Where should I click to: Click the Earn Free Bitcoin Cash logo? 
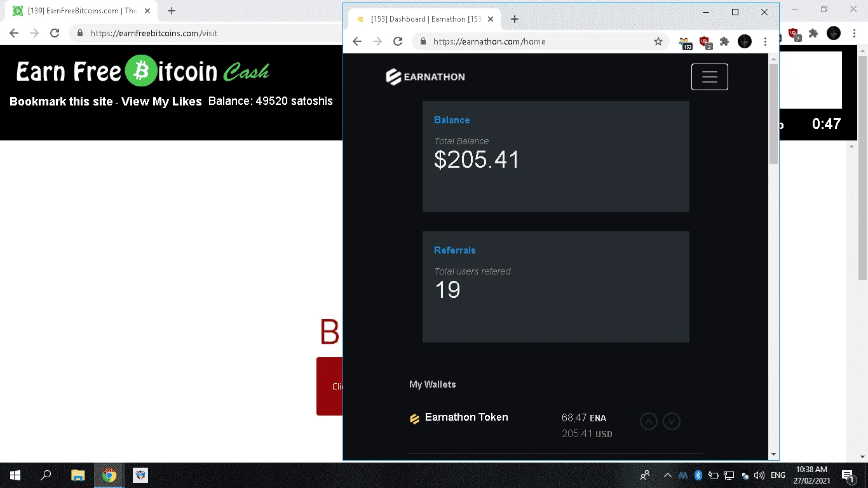click(x=143, y=71)
